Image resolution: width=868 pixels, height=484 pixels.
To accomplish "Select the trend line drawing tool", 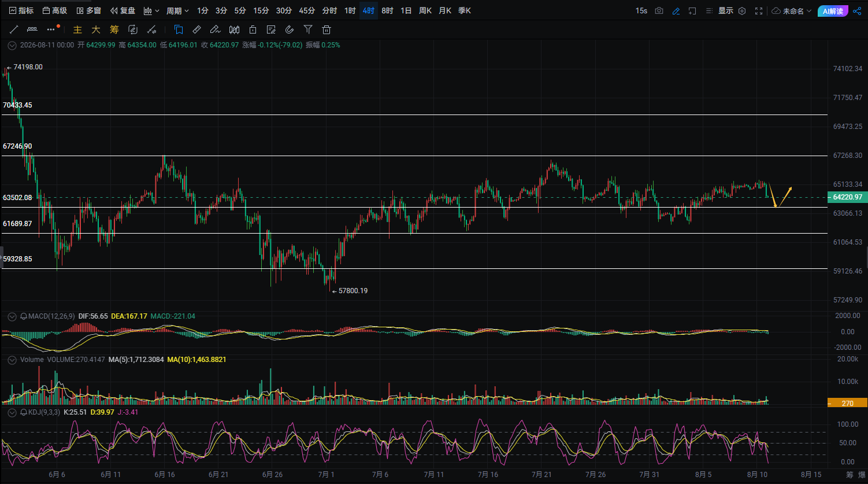I will click(14, 29).
